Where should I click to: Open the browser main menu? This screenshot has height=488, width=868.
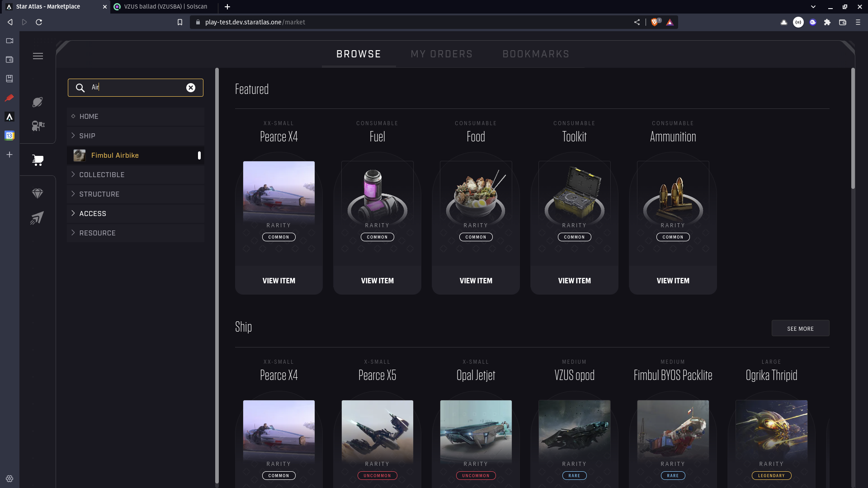tap(858, 22)
